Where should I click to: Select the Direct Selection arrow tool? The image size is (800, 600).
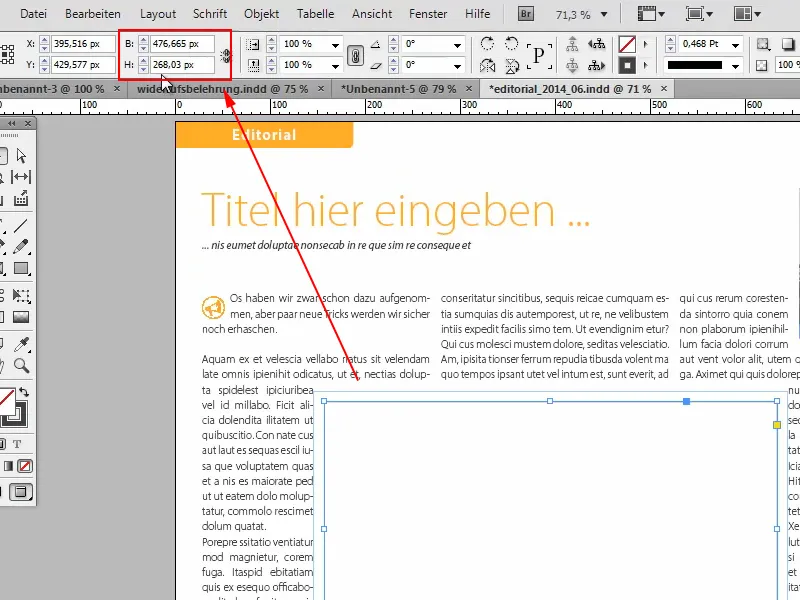click(x=21, y=155)
